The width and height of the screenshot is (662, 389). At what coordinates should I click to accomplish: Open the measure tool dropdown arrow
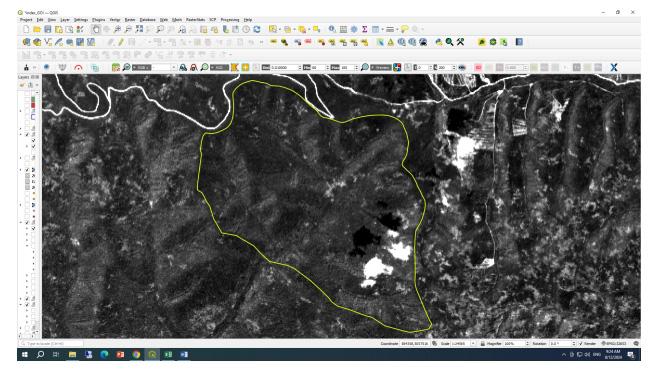[x=397, y=29]
